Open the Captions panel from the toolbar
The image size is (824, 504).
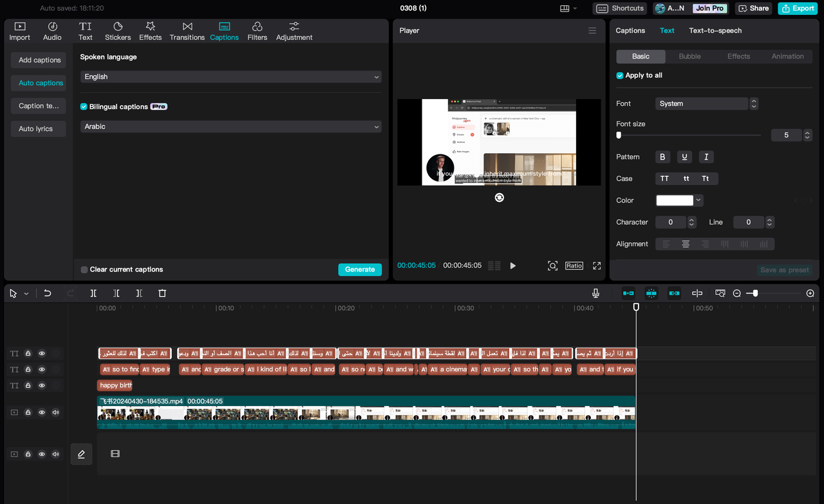[224, 30]
